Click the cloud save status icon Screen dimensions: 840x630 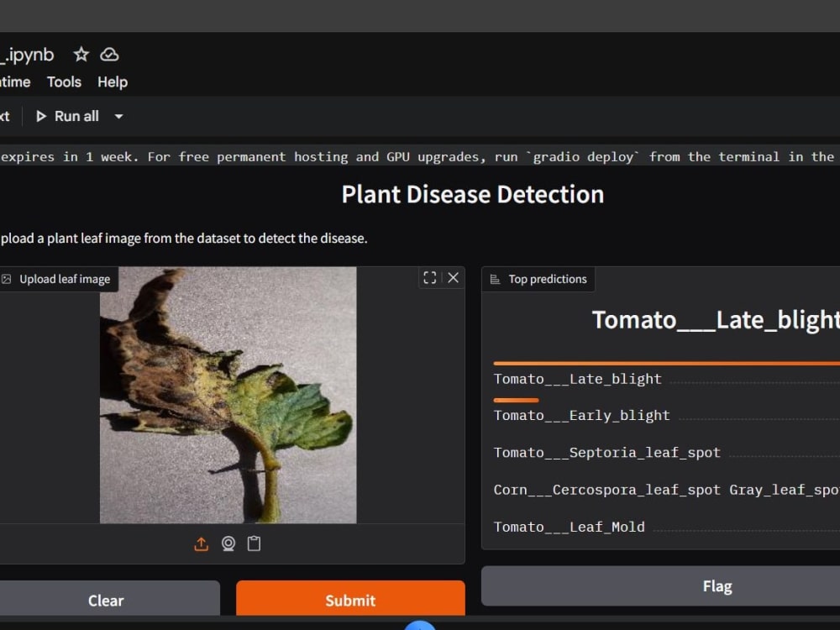tap(110, 55)
